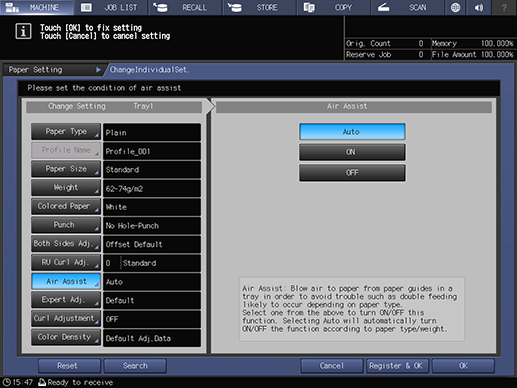
Task: Open the MACHINE tab
Action: 37,7
